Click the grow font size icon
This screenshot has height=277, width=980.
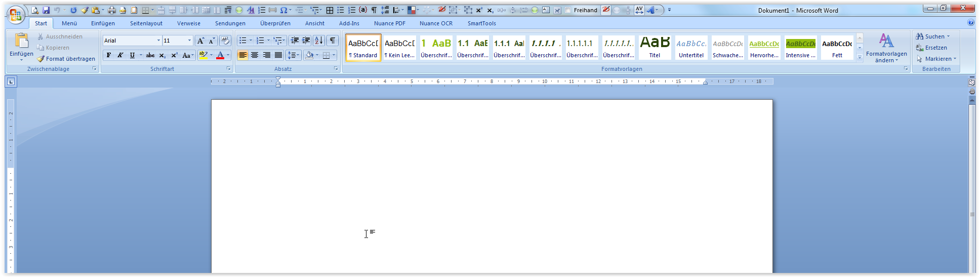coord(200,41)
